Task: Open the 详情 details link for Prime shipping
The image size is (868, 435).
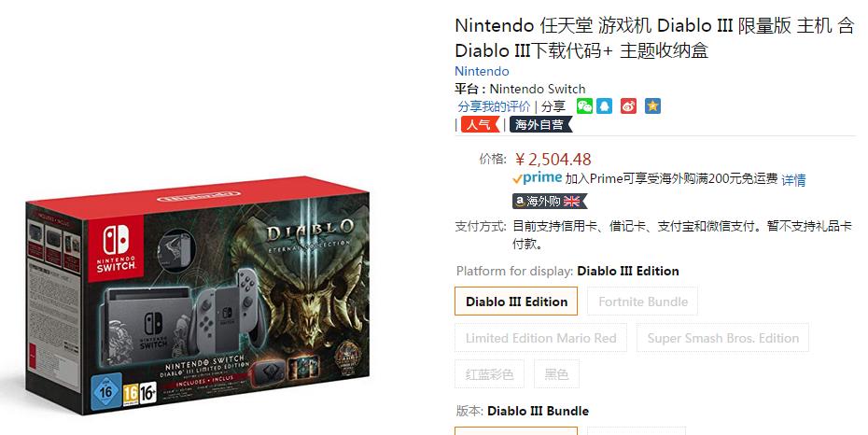Action: coord(793,180)
